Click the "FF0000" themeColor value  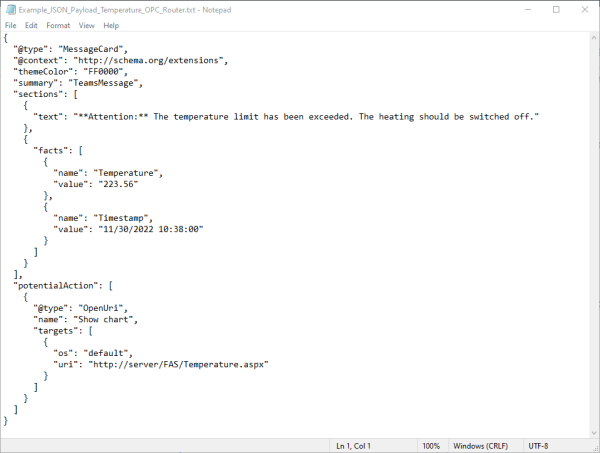pos(103,72)
